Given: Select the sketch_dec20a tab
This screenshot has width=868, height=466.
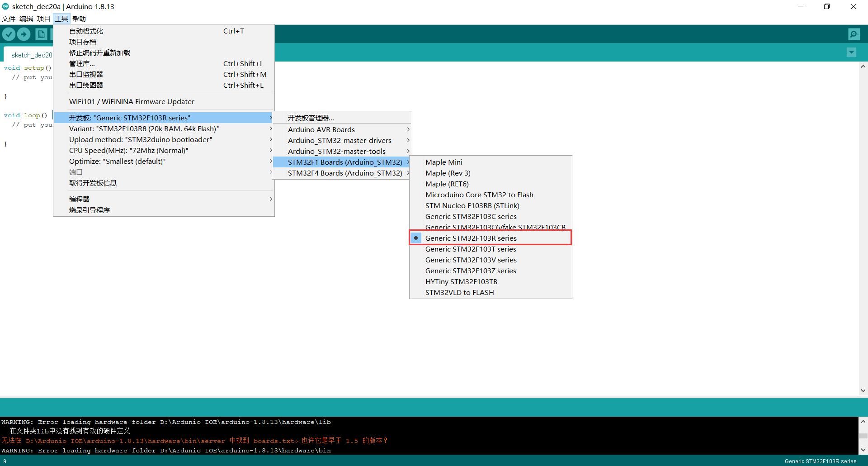Looking at the screenshot, I should click(x=28, y=55).
